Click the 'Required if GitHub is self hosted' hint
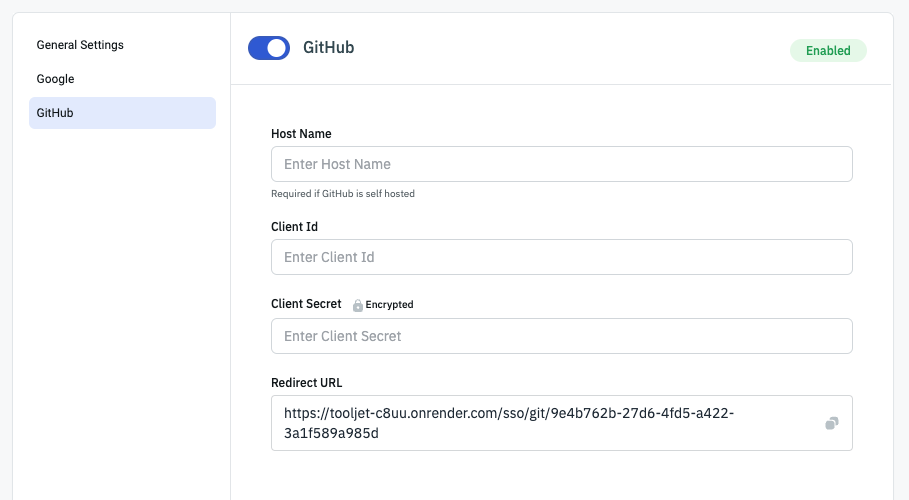The height and width of the screenshot is (500, 909). tap(342, 194)
